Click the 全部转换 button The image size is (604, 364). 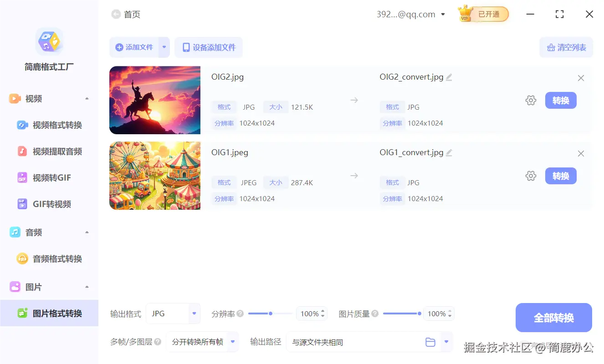point(554,318)
